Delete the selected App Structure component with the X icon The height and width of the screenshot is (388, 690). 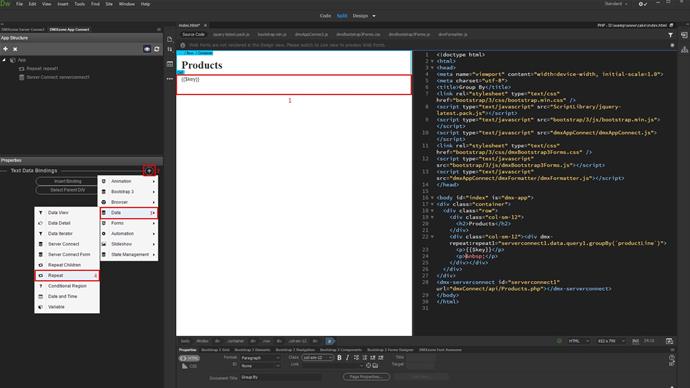[15, 49]
